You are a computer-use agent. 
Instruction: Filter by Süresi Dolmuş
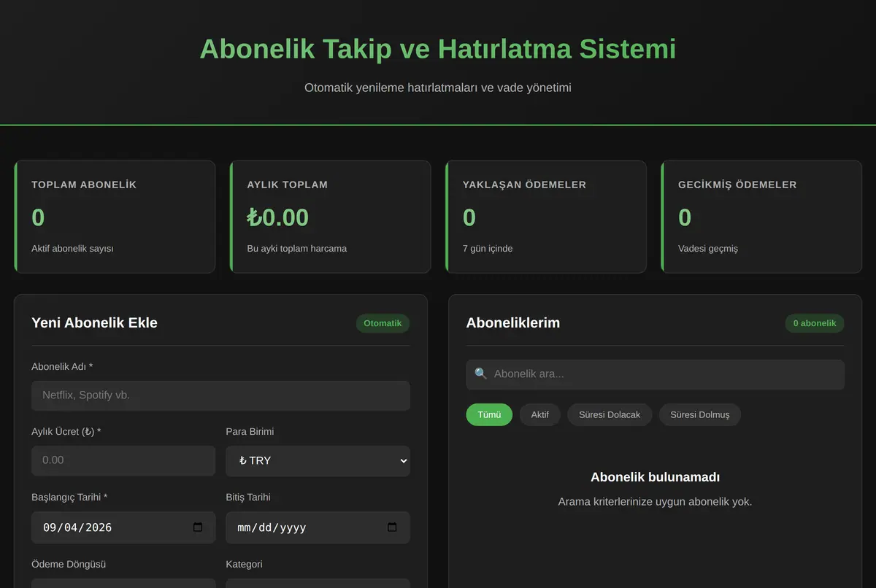(x=700, y=414)
